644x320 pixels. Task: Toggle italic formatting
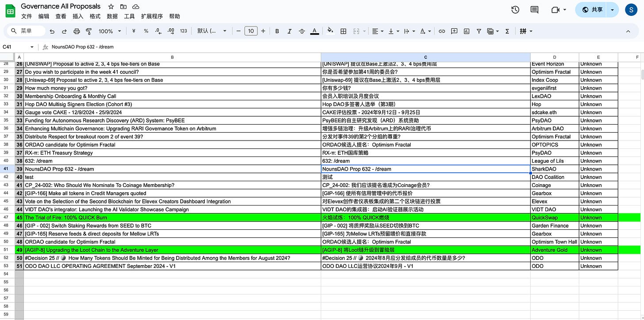point(290,31)
